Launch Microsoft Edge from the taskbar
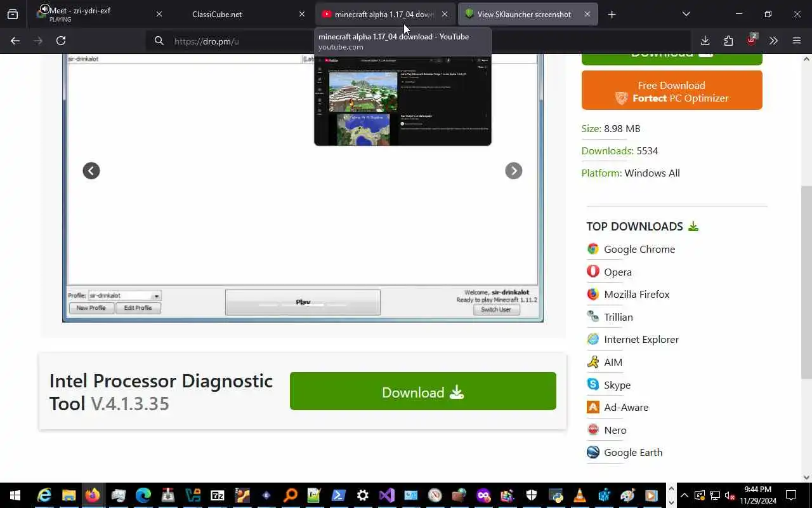812x508 pixels. point(143,495)
